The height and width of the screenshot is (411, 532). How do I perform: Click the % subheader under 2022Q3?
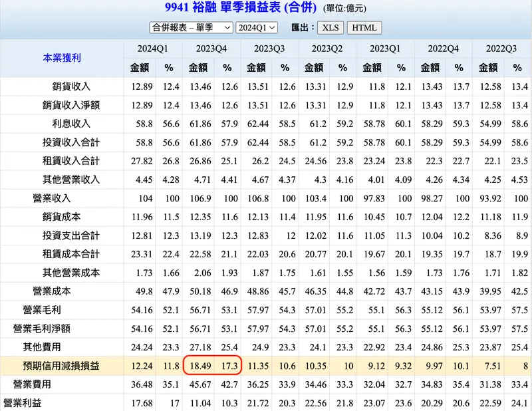coord(517,68)
